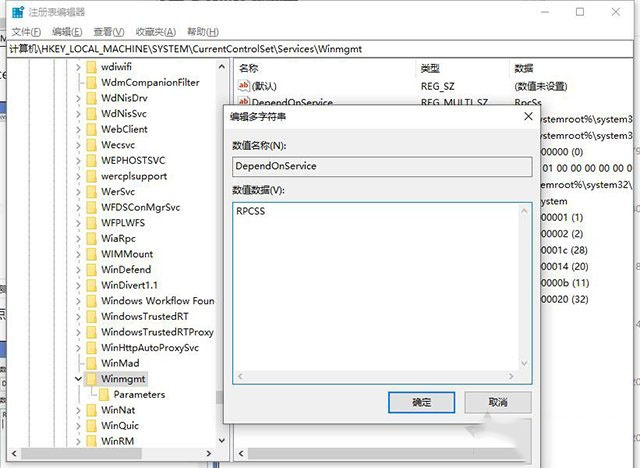Click in the 数值数据 text area containing RPCSS
This screenshot has height=468, width=640.
[x=377, y=287]
